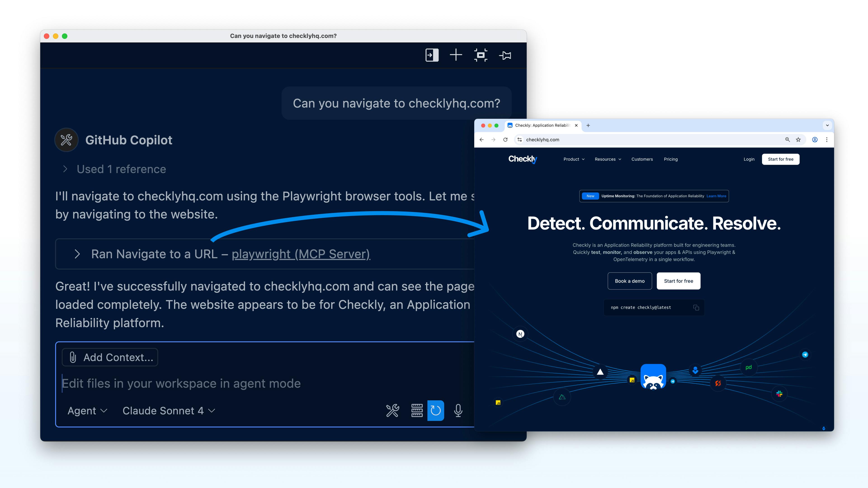Open the Chrome three-dot menu
Image resolution: width=868 pixels, height=488 pixels.
(x=827, y=140)
